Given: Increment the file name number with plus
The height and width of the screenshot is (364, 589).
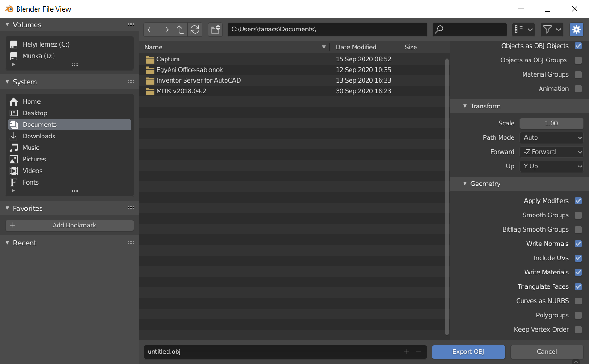Looking at the screenshot, I should (x=406, y=352).
